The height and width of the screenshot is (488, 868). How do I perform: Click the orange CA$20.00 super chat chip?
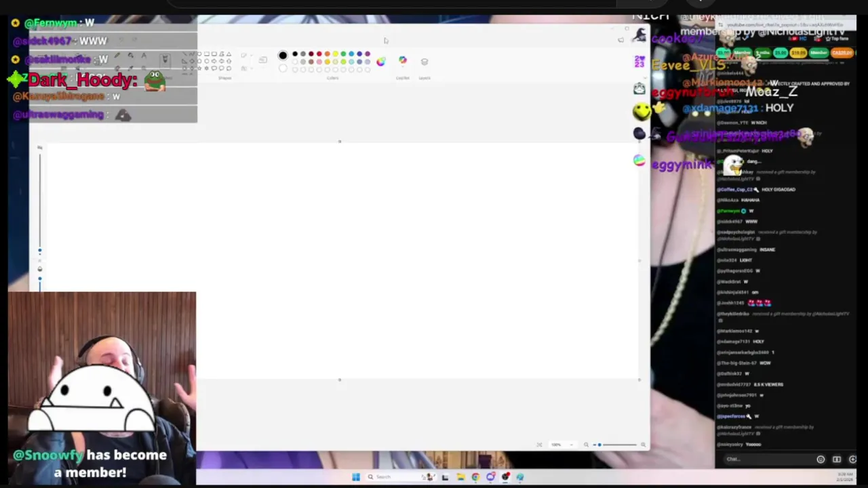(842, 53)
